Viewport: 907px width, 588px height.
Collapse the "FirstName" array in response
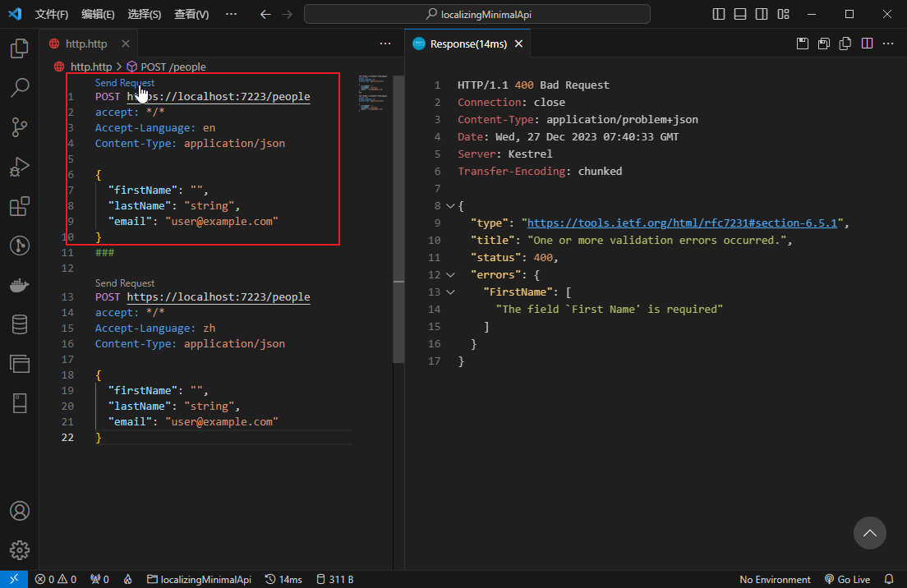[449, 292]
